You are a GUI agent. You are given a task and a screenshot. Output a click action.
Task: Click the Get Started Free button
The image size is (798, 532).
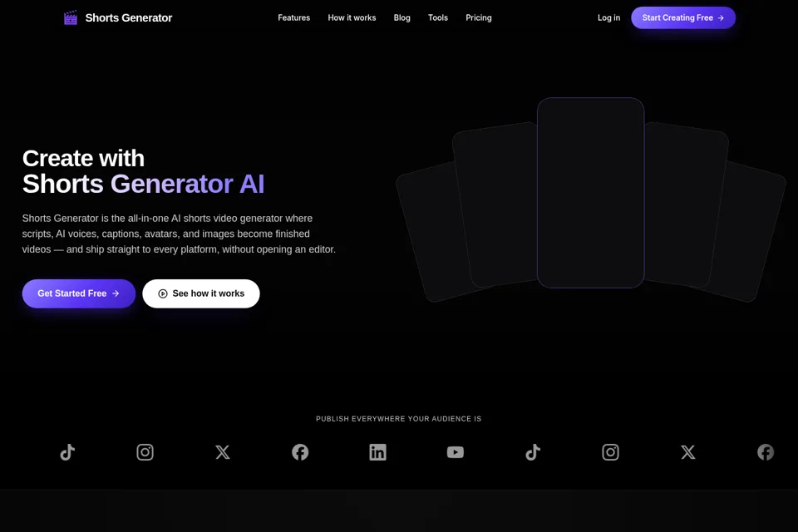click(x=79, y=293)
